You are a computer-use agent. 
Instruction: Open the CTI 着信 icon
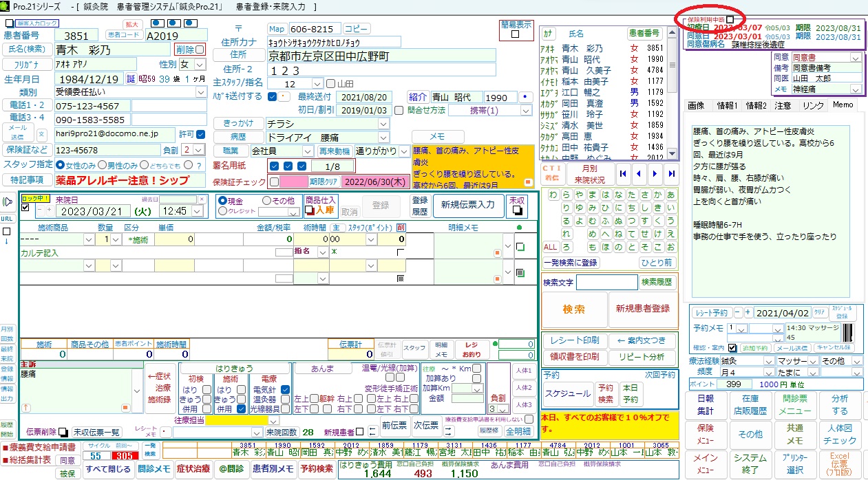(552, 173)
